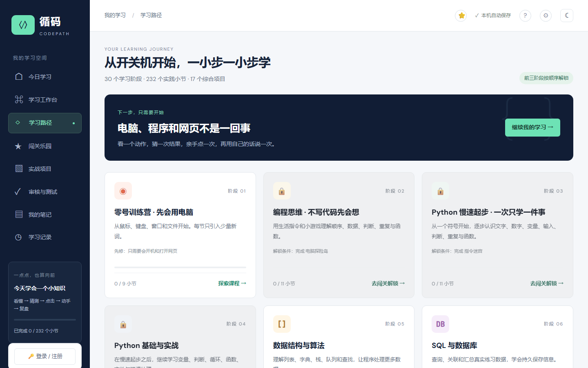Open 编程思维 · 不写代码先会想 card title
This screenshot has height=368, width=588.
[x=316, y=212]
